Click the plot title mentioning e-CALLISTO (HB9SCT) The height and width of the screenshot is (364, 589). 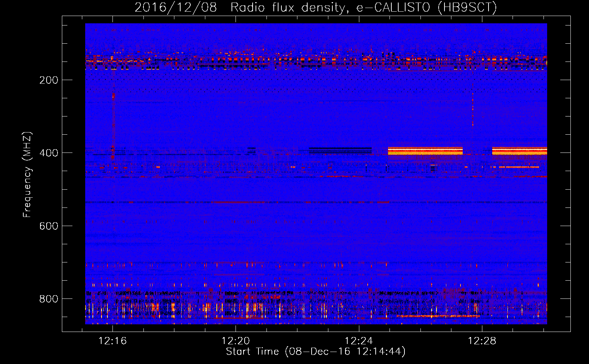point(316,7)
